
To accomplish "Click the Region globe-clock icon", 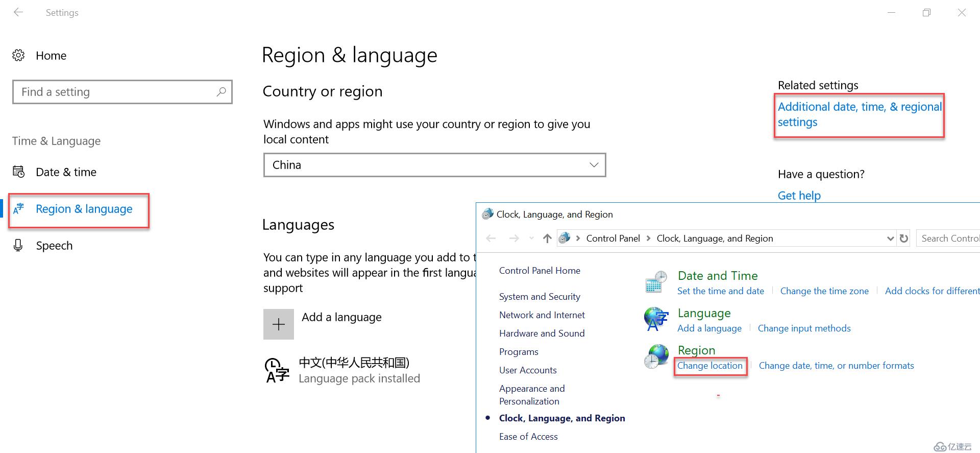I will coord(656,356).
